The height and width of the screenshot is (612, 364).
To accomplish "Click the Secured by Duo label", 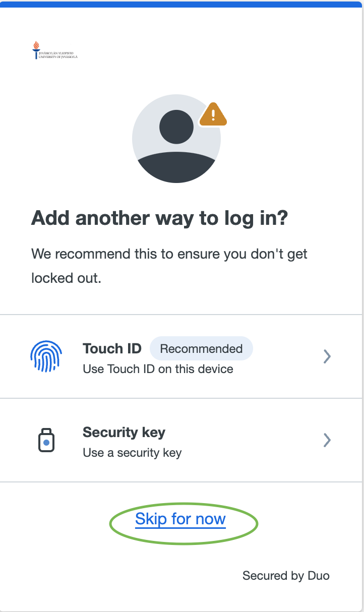I will (x=285, y=575).
